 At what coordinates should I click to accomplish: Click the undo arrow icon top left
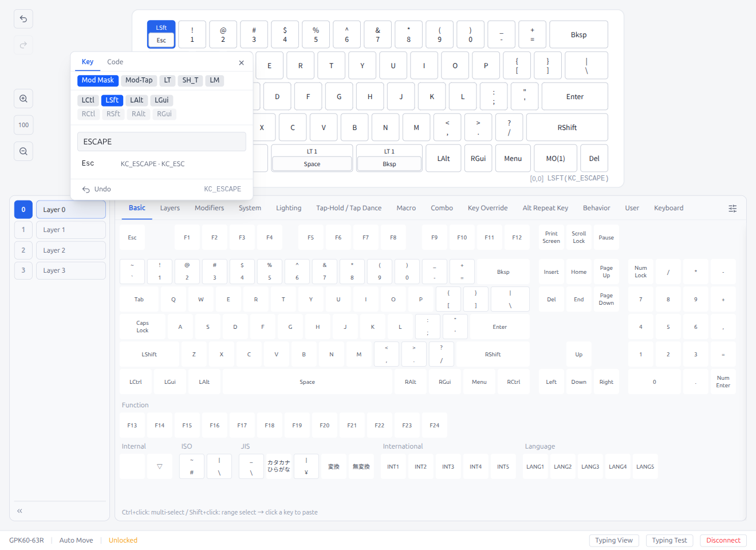(23, 19)
